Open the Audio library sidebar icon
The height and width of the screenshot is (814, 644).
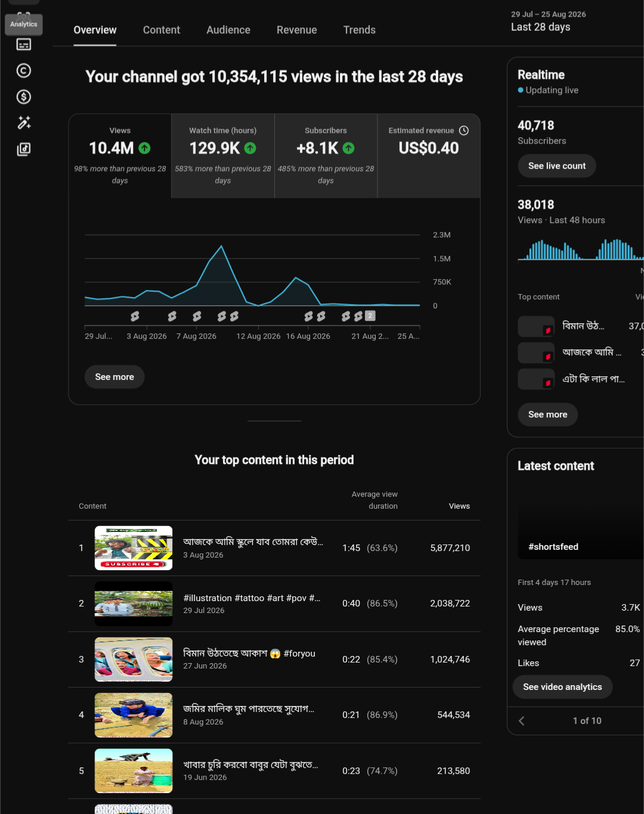(x=24, y=149)
